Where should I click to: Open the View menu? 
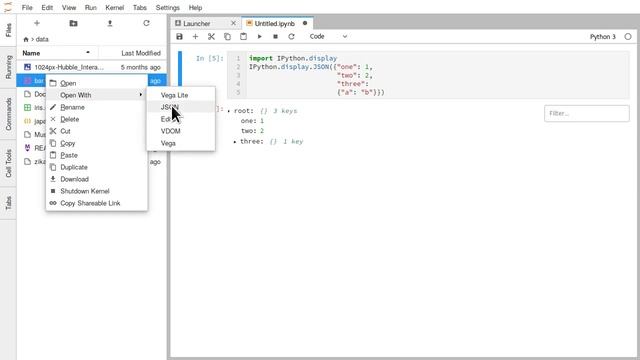[69, 8]
